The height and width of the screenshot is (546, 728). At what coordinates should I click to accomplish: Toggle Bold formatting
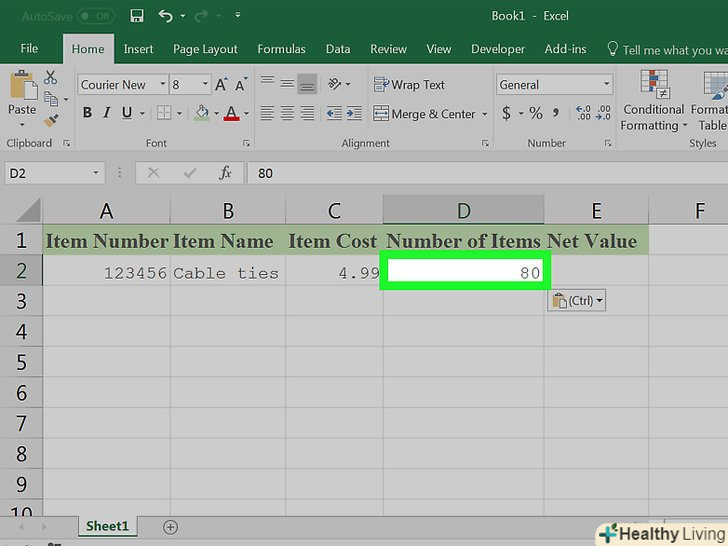tap(87, 114)
